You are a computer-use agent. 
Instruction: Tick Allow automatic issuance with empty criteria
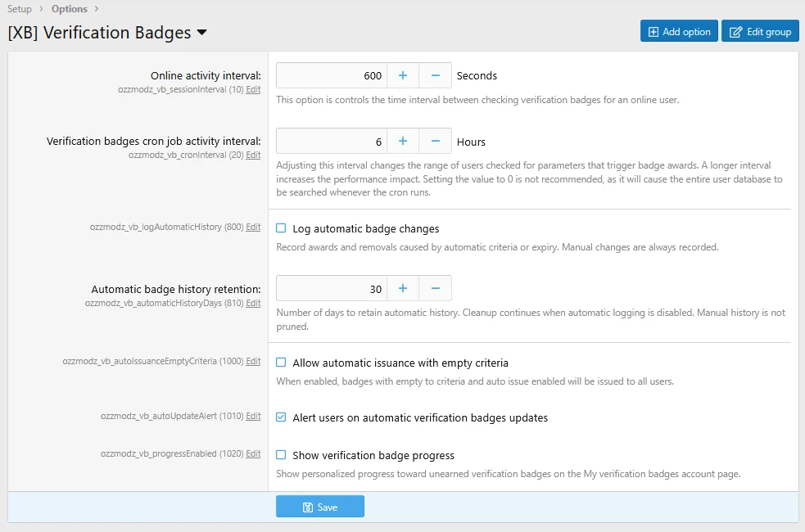[281, 363]
